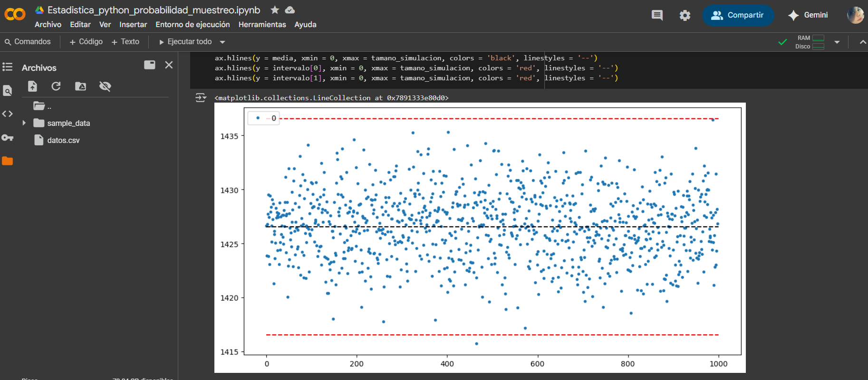Click the plot legend entry labeled 0

point(264,118)
